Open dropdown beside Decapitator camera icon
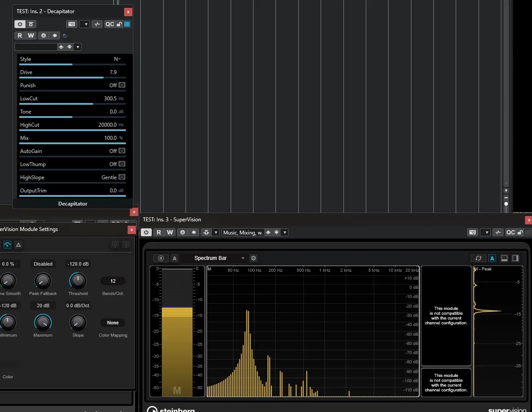The height and width of the screenshot is (412, 532). [84, 24]
